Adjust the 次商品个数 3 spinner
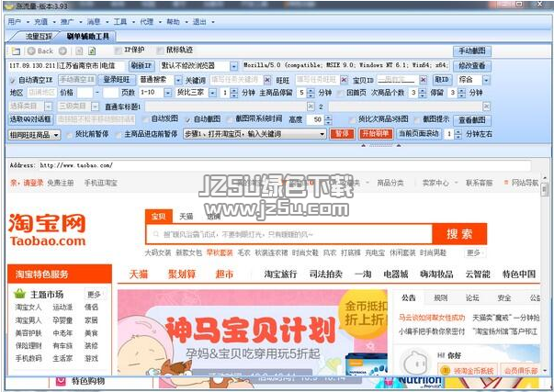Image resolution: width=554 pixels, height=392 pixels. click(423, 93)
